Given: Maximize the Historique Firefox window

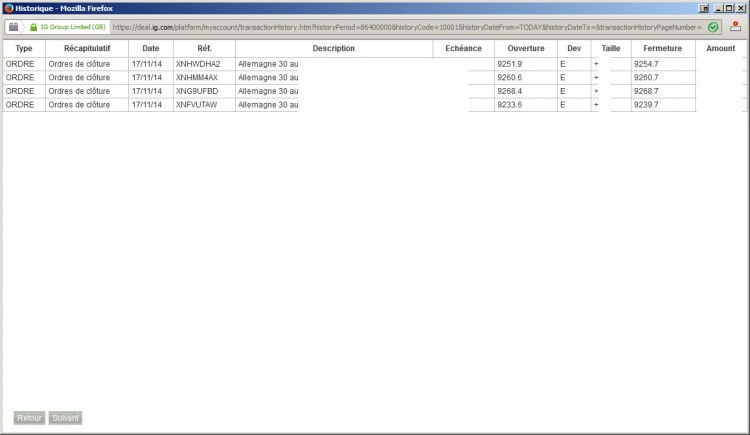Looking at the screenshot, I should (728, 8).
